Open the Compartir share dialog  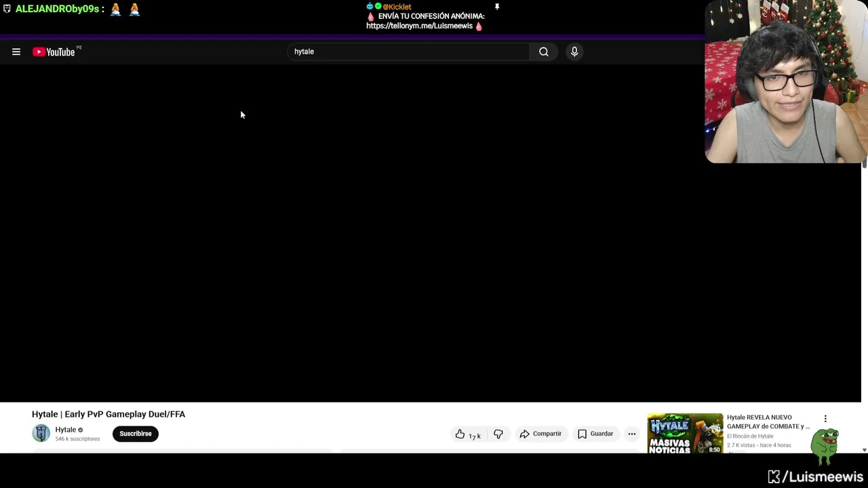[x=540, y=434]
